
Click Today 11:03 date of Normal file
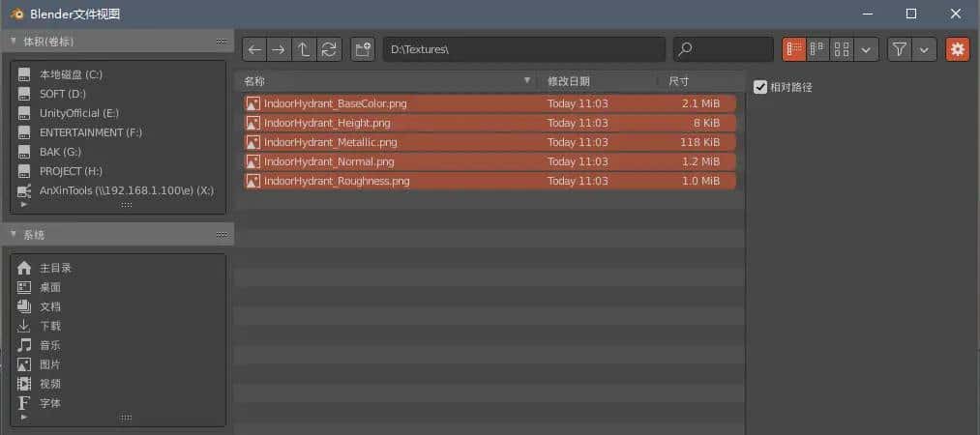pyautogui.click(x=578, y=161)
